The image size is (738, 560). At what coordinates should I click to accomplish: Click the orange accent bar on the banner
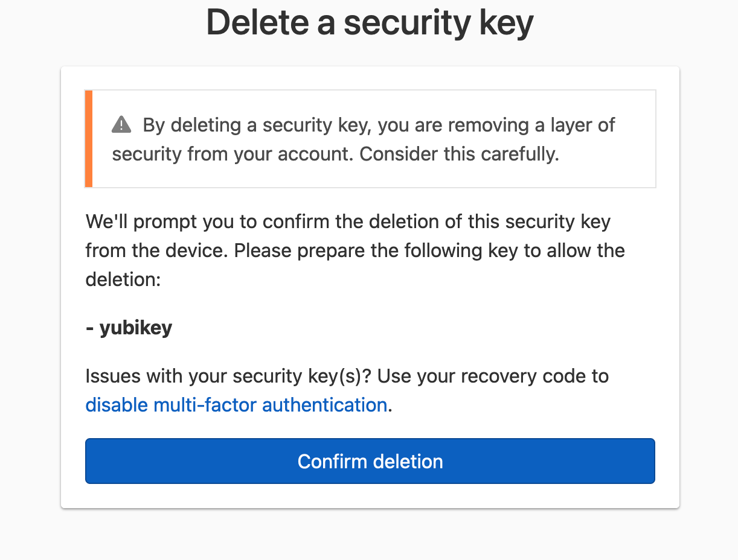tap(88, 139)
